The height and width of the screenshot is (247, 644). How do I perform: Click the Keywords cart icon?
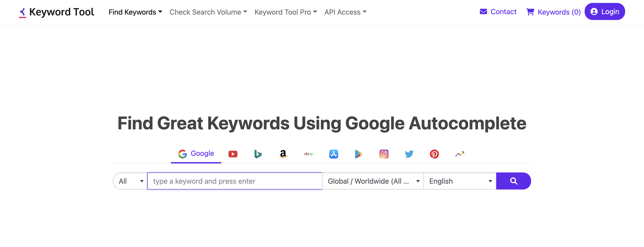pos(530,12)
